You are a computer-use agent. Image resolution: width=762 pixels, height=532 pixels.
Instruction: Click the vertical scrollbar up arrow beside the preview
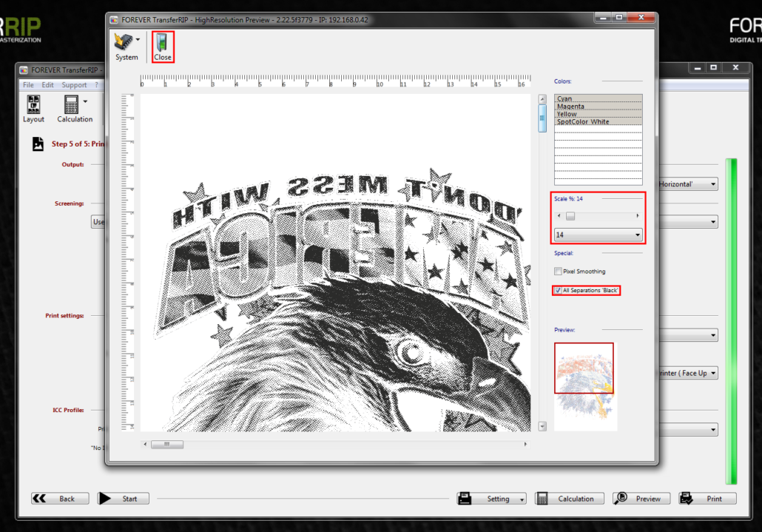pyautogui.click(x=542, y=99)
